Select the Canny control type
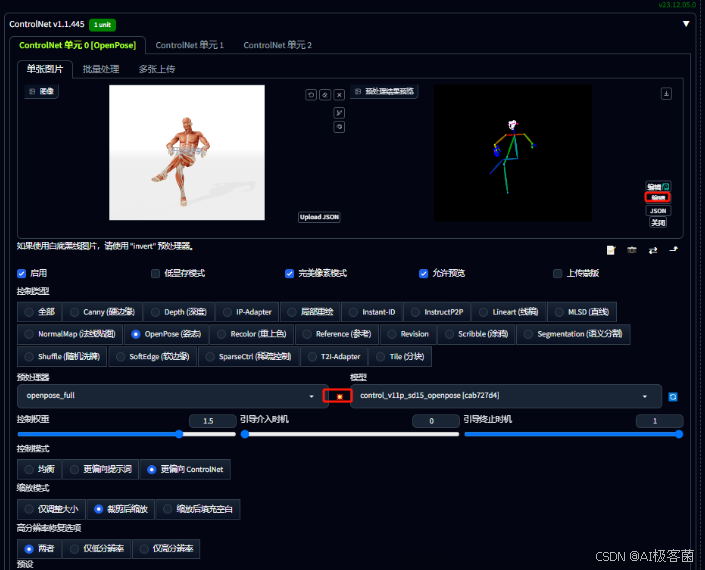Image resolution: width=705 pixels, height=570 pixels. 103,312
